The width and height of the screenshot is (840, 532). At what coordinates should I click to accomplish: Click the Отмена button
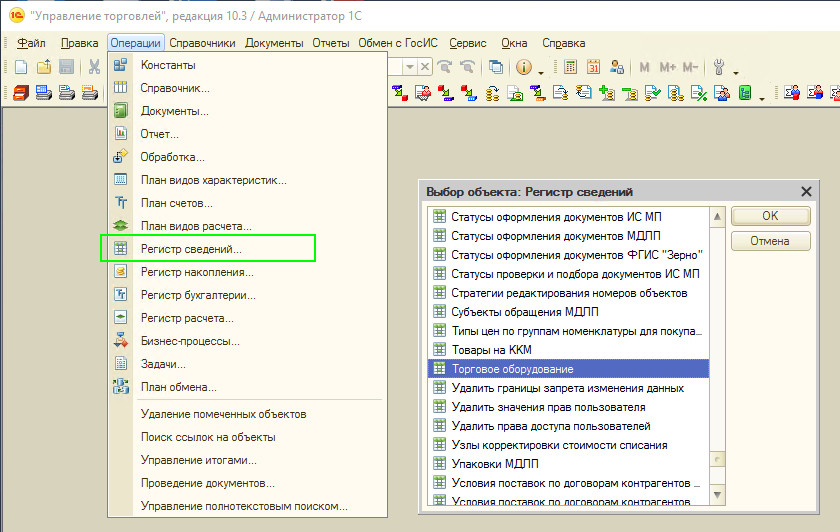click(x=770, y=241)
